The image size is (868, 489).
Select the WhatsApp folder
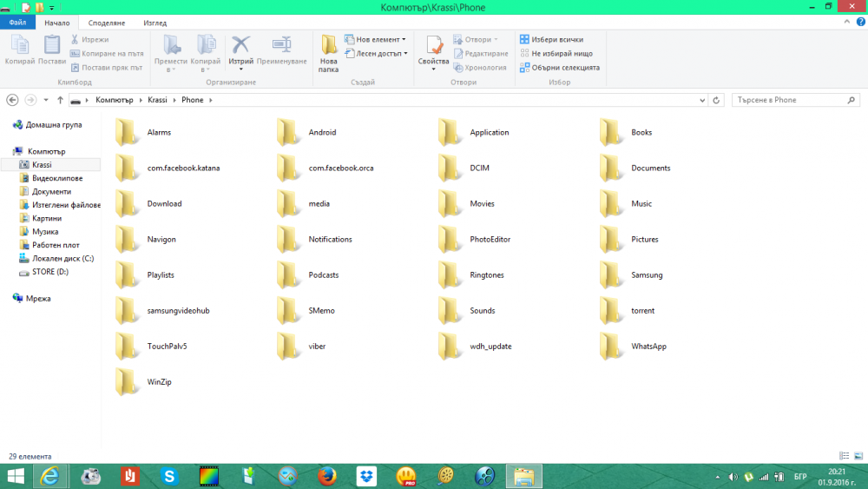point(634,347)
